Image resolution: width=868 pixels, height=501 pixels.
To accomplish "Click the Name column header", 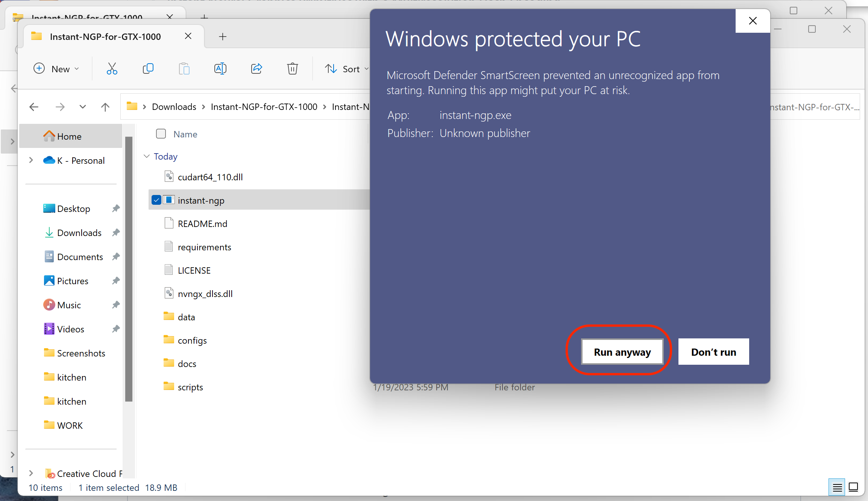I will click(185, 134).
